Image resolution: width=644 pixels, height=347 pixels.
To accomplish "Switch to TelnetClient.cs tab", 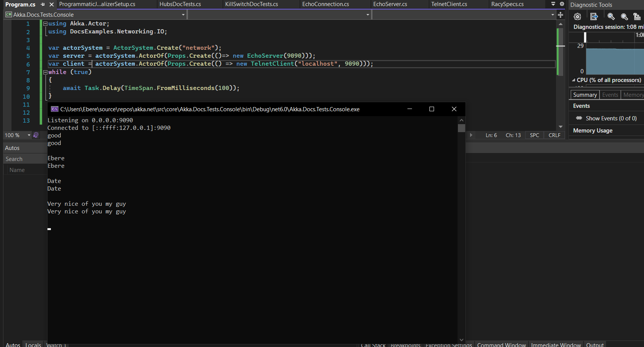I will point(449,4).
